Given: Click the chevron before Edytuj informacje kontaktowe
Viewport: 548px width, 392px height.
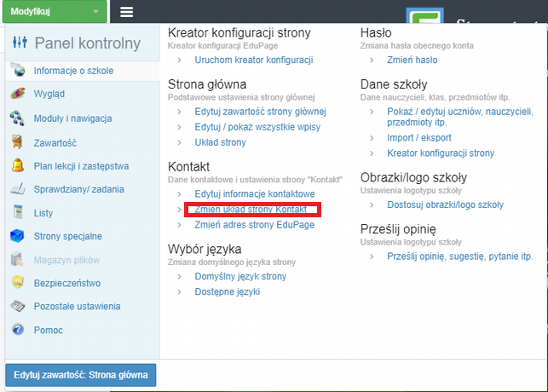Looking at the screenshot, I should click(x=179, y=194).
